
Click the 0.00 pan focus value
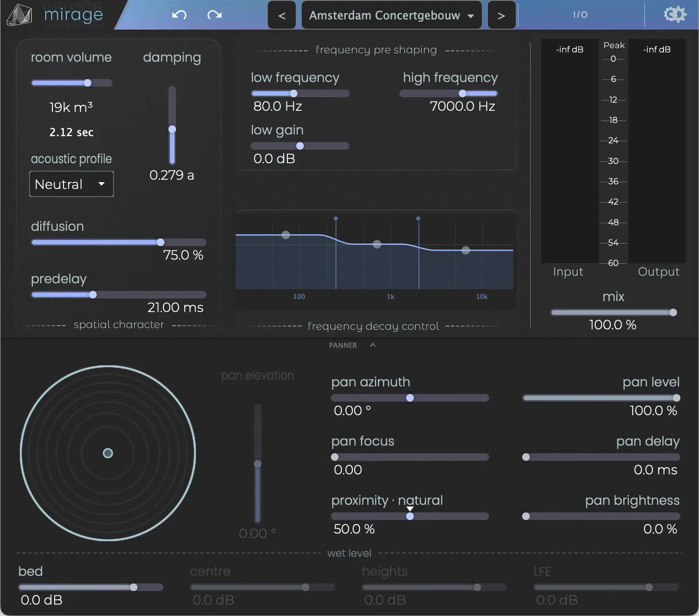348,470
